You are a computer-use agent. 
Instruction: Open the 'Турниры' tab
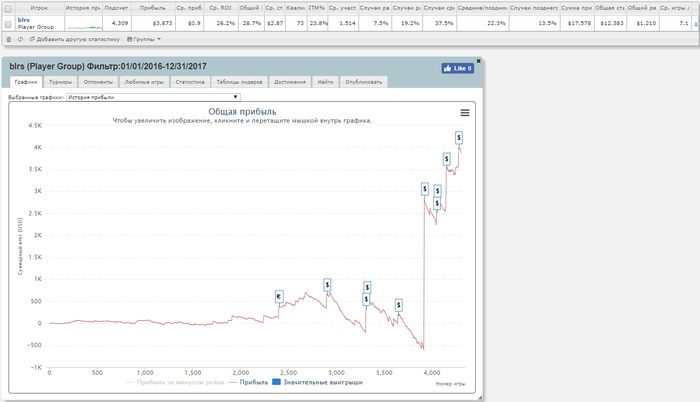coord(60,82)
